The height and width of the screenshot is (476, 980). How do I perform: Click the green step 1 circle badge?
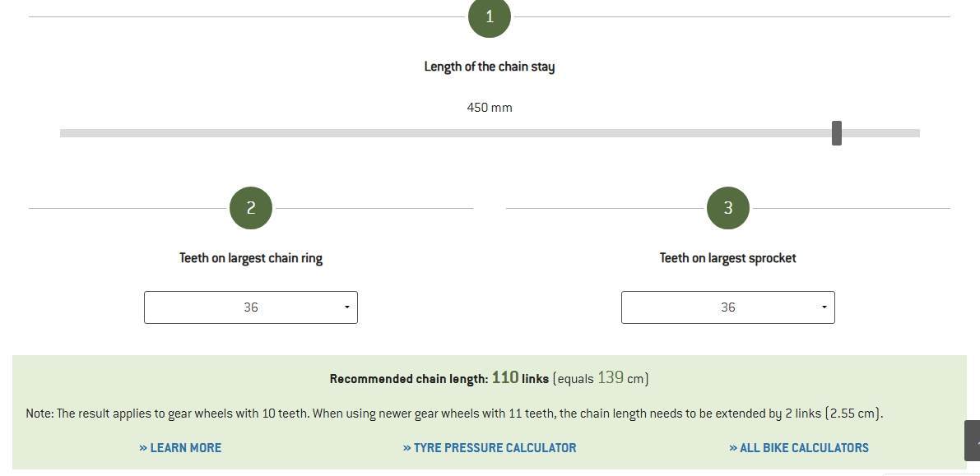pos(490,17)
